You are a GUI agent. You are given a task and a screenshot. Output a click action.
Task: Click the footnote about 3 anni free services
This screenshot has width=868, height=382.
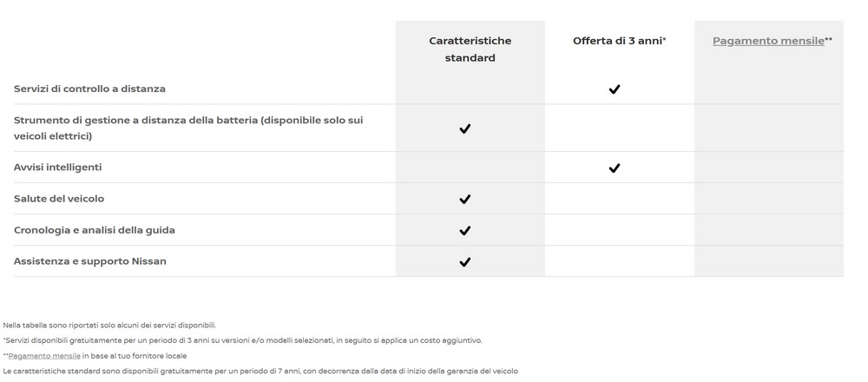point(242,340)
